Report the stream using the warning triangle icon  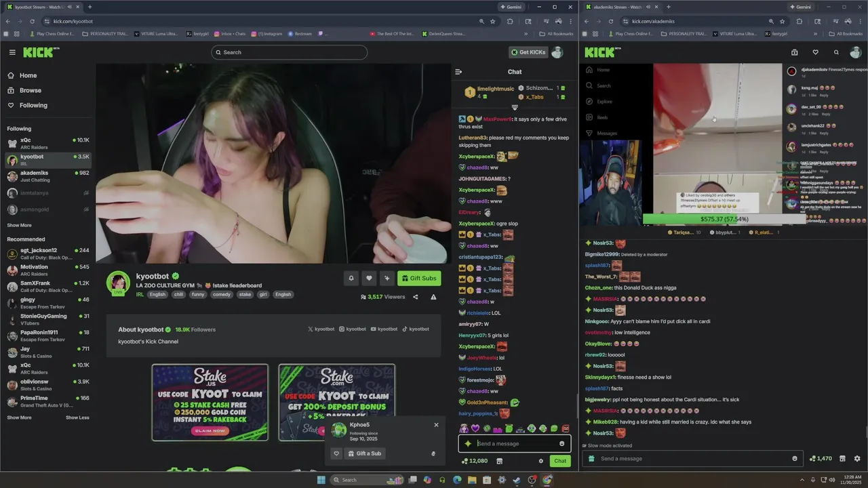[433, 297]
